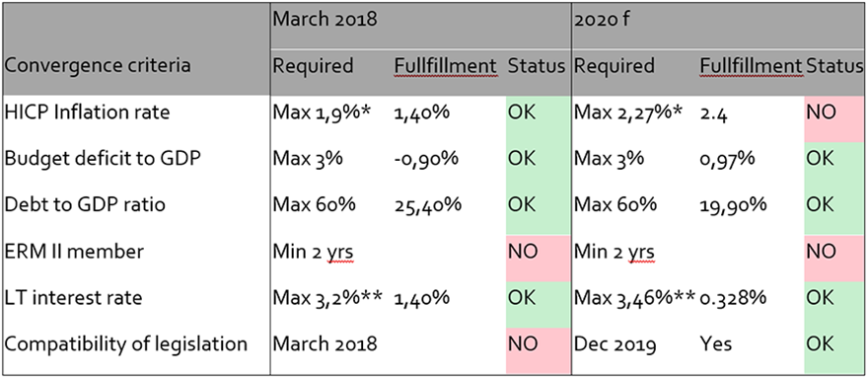Click the Budget deficit to GDP label
Viewport: 868px width, 378px height.
coord(102,159)
